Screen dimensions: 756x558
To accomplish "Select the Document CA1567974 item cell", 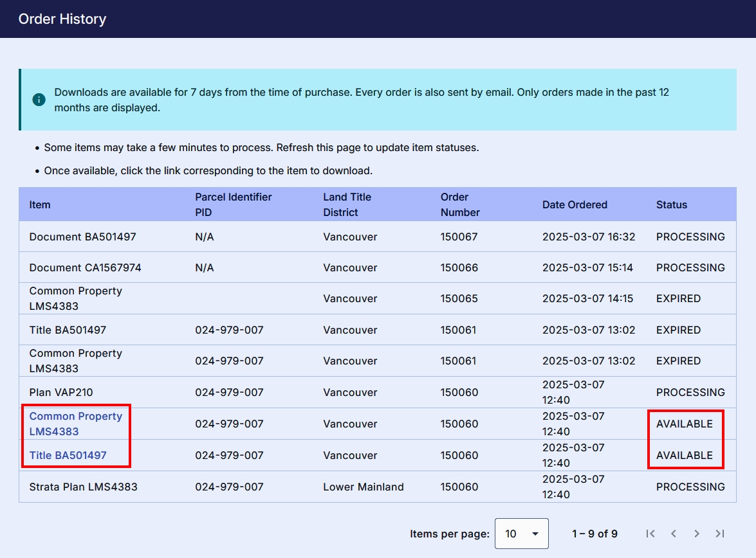I will pyautogui.click(x=86, y=267).
